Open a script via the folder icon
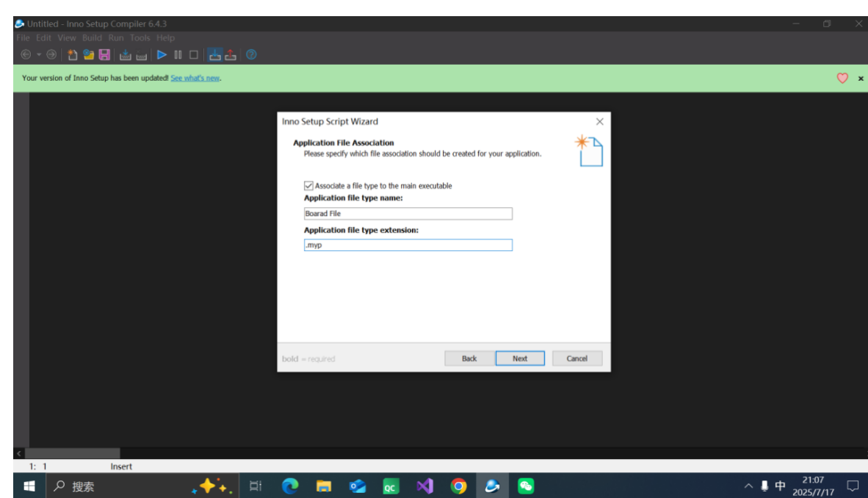This screenshot has height=498, width=868. tap(89, 54)
